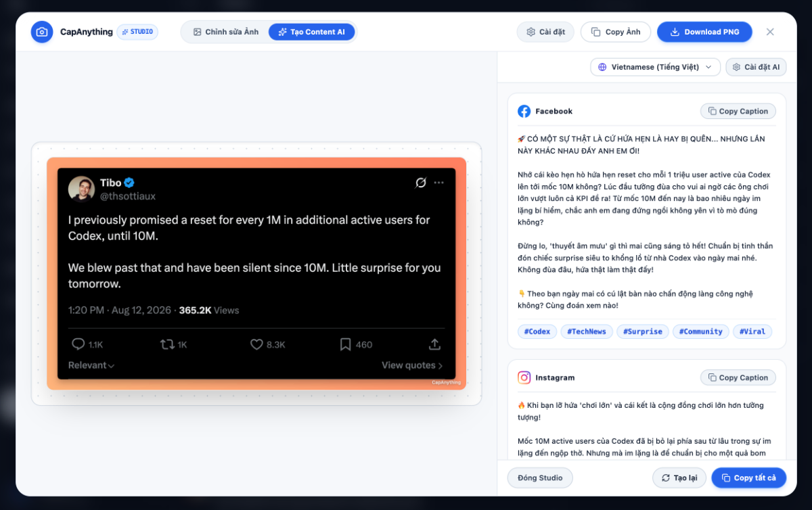Click the #Codex hashtag chip
Viewport: 812px width, 510px height.
click(x=537, y=331)
